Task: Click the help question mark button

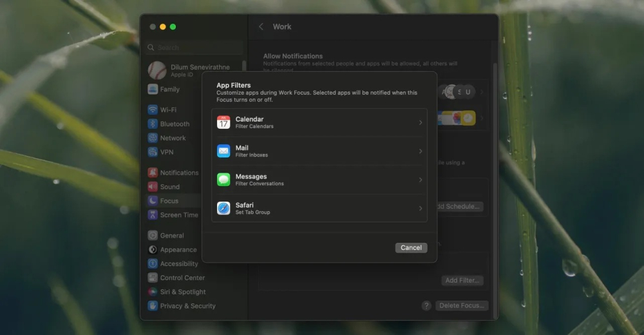Action: (x=426, y=305)
